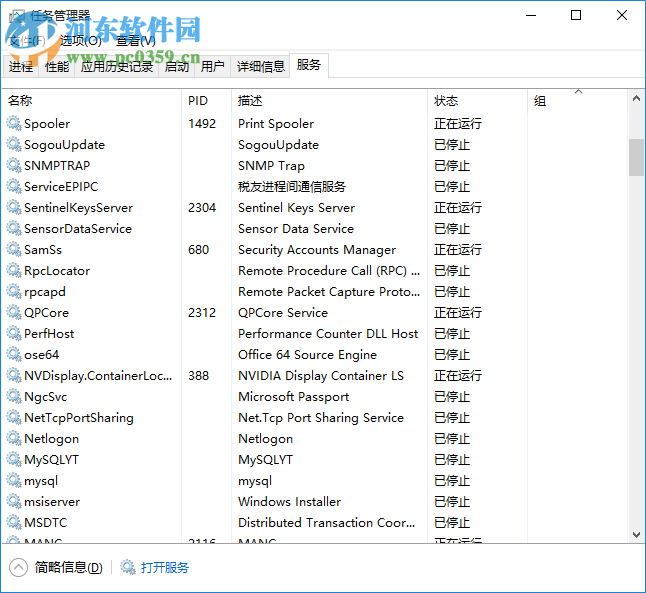Image resolution: width=646 pixels, height=593 pixels.
Task: Select the Spooler service name
Action: 47,124
